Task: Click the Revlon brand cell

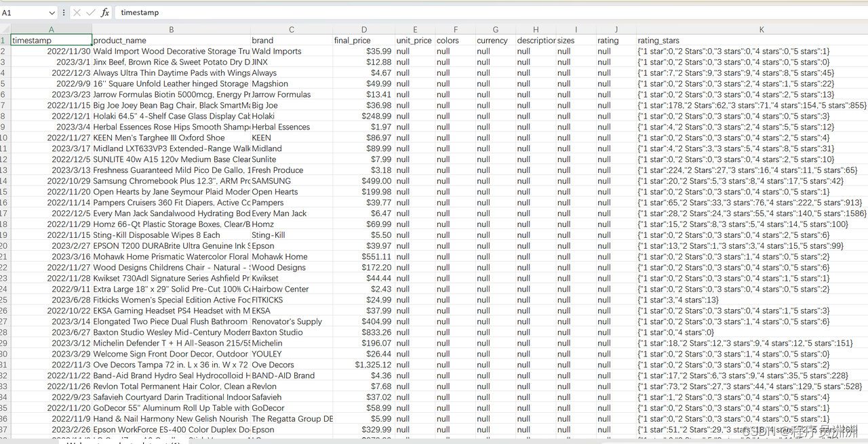Action: point(292,386)
